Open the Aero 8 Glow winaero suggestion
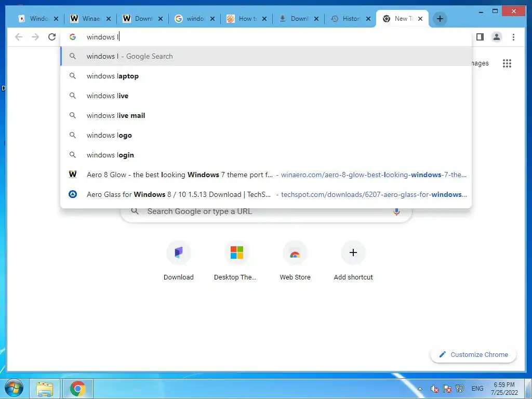Screen dimensions: 532x399 pos(266,175)
